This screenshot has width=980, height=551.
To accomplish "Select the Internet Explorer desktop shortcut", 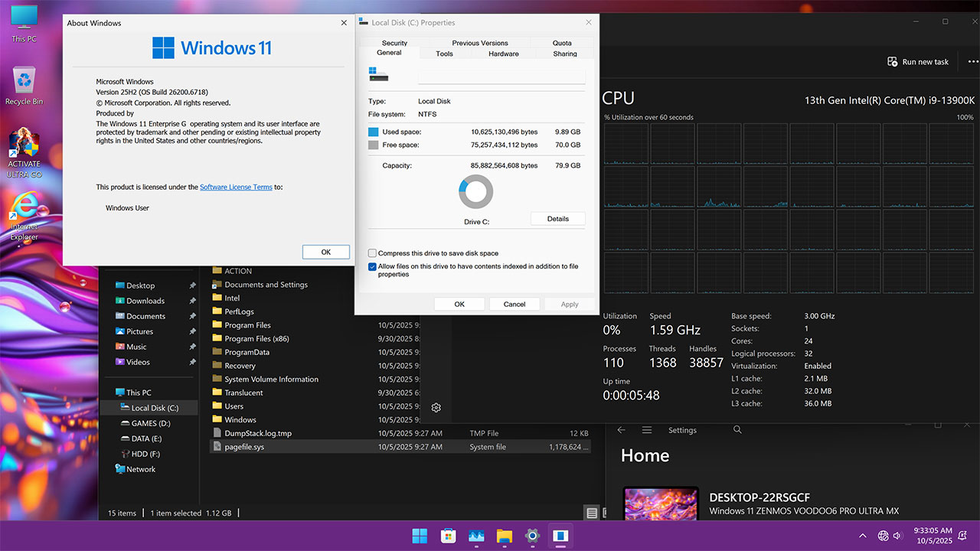I will coord(24,216).
